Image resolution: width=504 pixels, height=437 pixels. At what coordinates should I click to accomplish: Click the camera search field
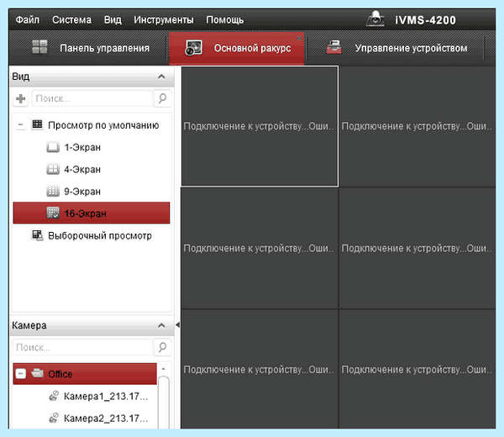(x=82, y=347)
